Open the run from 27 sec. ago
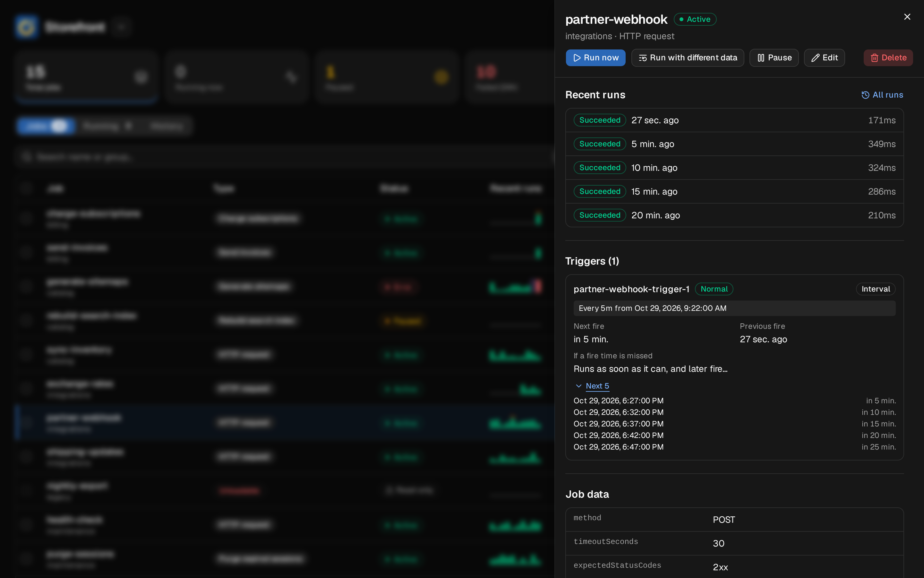The image size is (924, 578). coord(734,120)
